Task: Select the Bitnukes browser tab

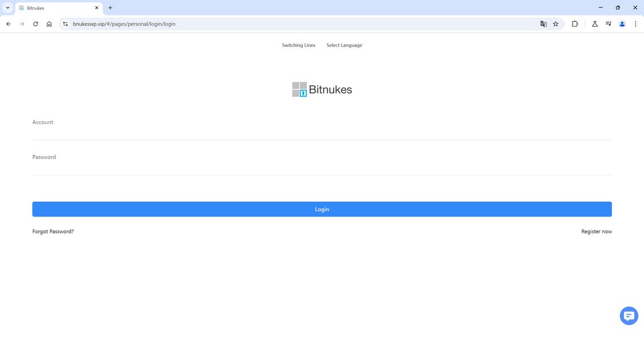Action: click(x=58, y=8)
